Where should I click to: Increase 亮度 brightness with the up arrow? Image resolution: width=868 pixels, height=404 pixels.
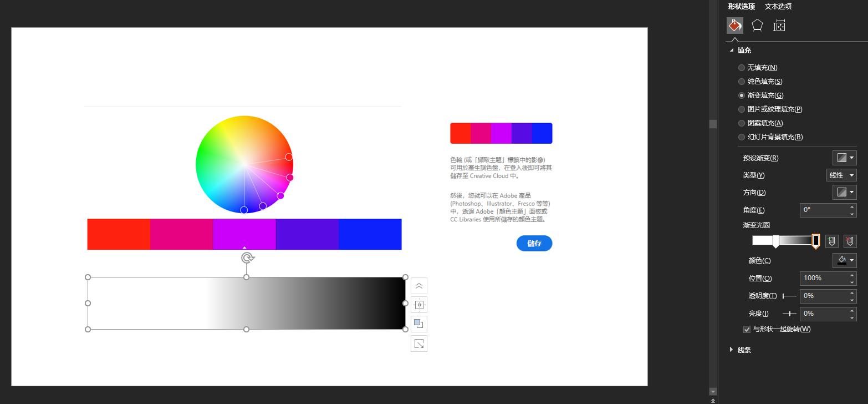pyautogui.click(x=852, y=310)
